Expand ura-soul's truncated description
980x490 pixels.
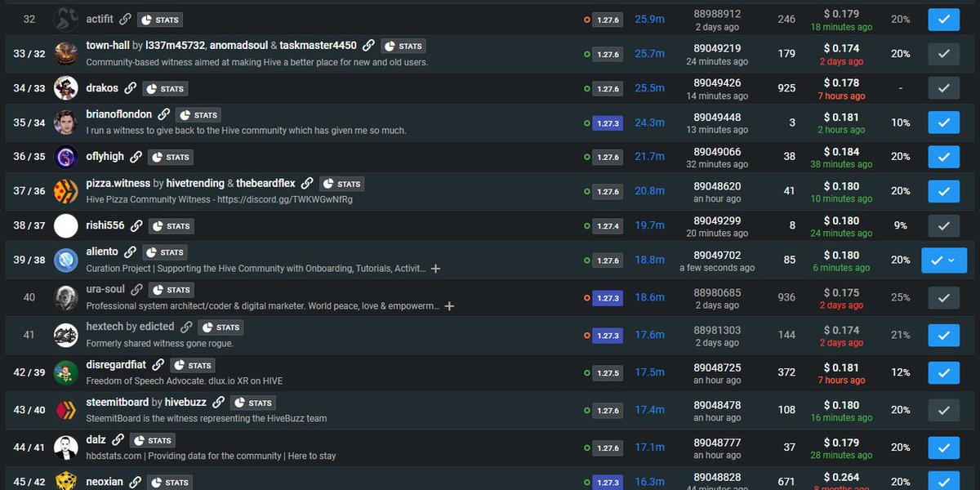click(x=449, y=306)
